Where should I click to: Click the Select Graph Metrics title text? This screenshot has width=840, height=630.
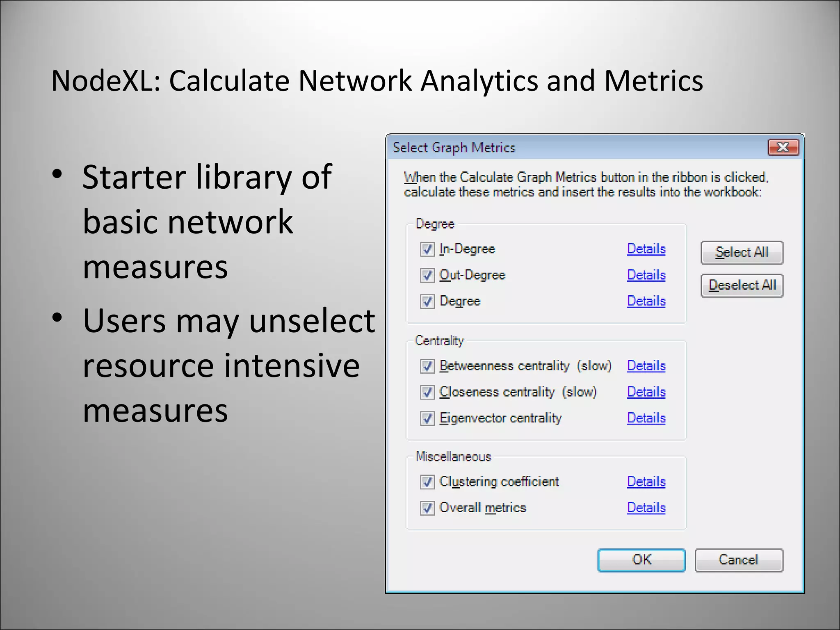[x=454, y=147]
